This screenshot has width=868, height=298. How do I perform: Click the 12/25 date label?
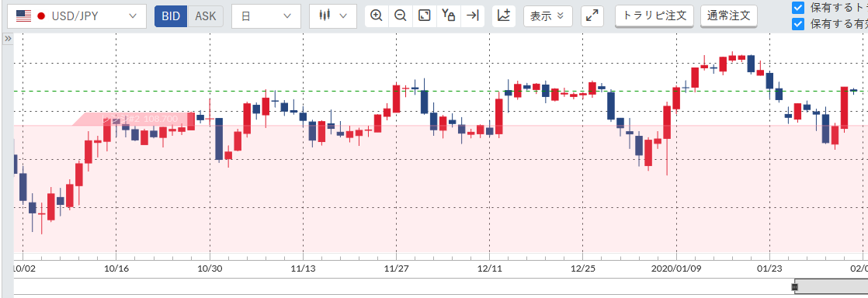click(582, 269)
